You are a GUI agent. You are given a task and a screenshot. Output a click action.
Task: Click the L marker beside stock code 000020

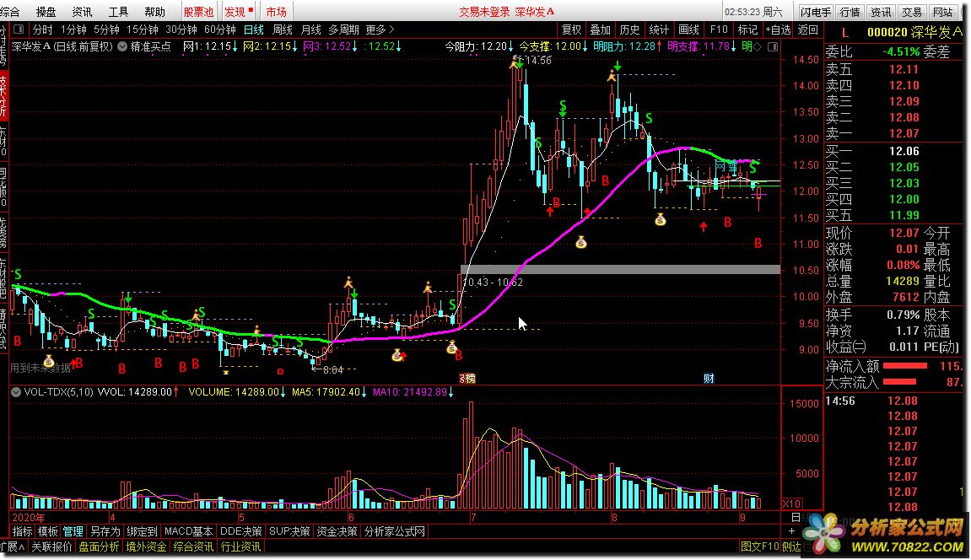(845, 33)
